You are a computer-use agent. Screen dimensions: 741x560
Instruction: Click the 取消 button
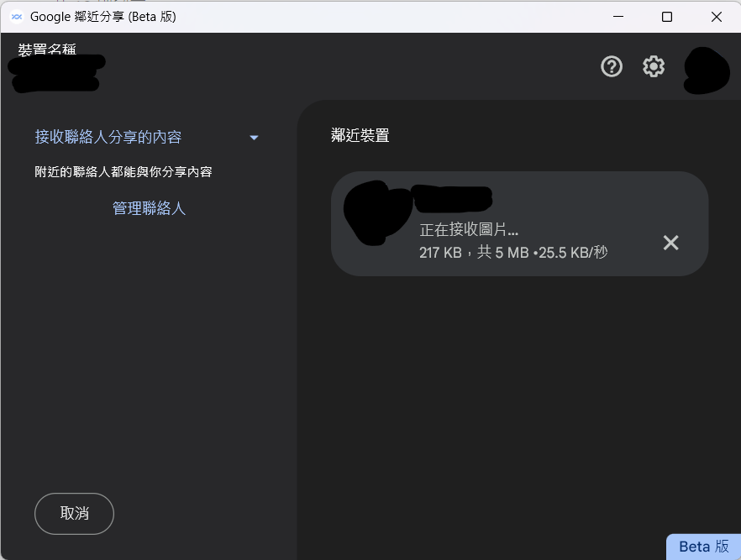click(74, 514)
